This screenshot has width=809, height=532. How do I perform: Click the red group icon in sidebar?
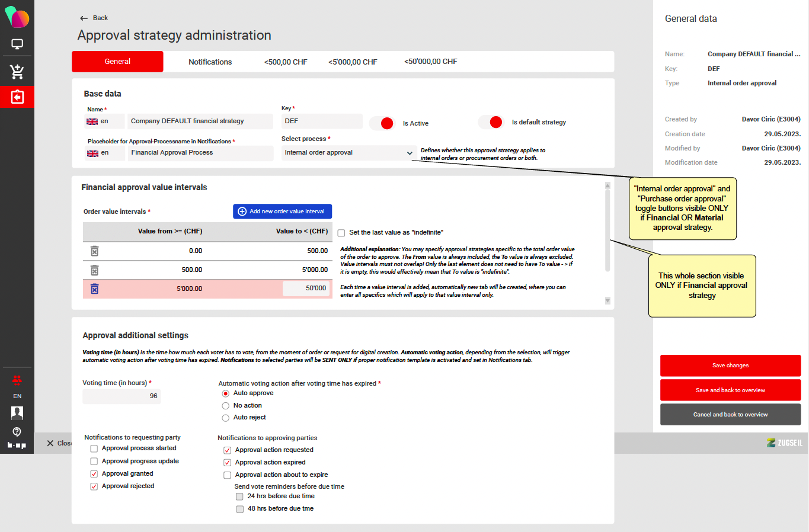(x=17, y=380)
